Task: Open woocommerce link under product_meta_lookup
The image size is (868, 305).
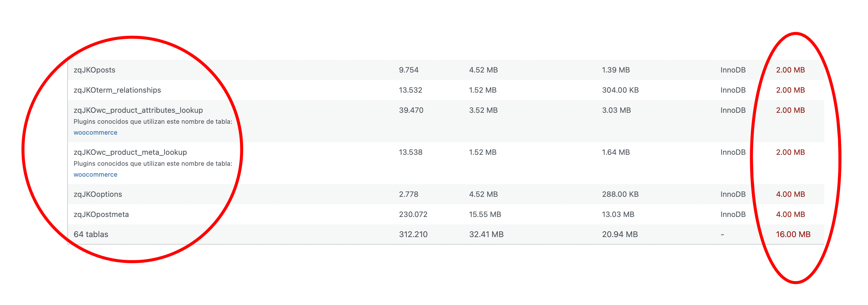Action: [95, 174]
